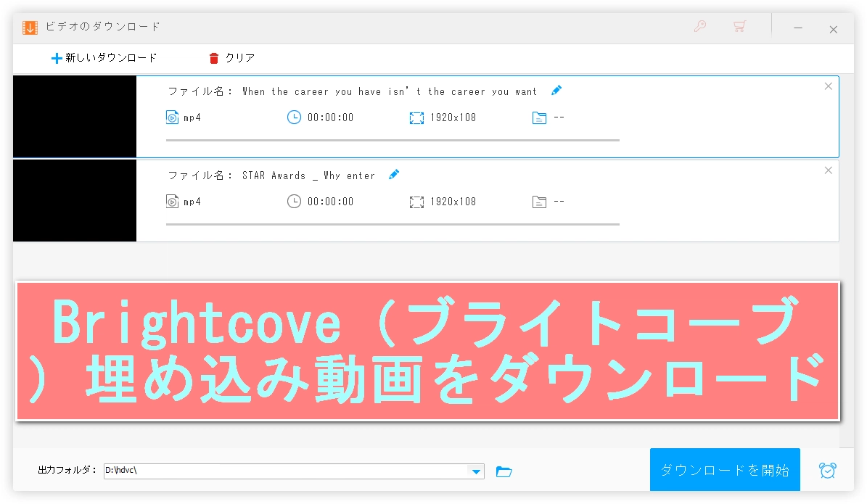Browse output folder with the open-folder icon

click(504, 471)
